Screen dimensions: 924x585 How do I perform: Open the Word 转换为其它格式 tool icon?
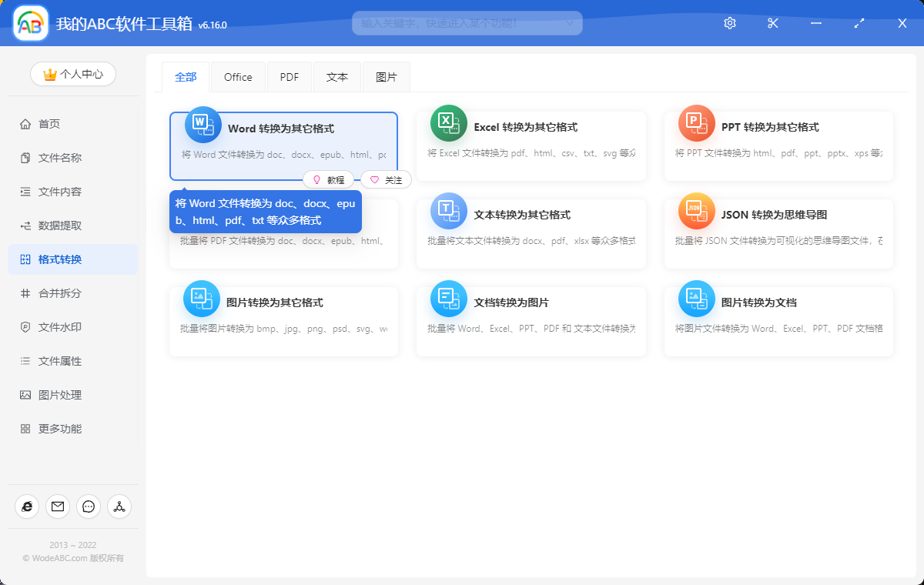(201, 123)
